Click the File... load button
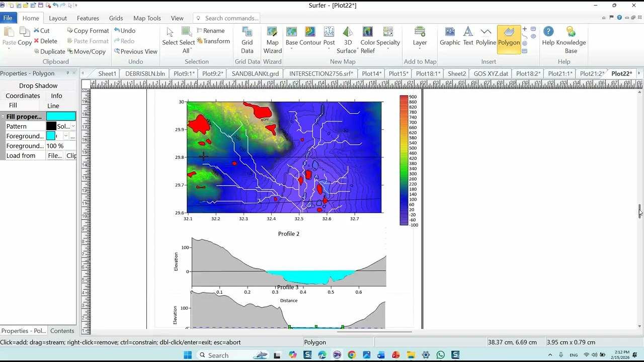The image size is (644, 362). click(54, 156)
